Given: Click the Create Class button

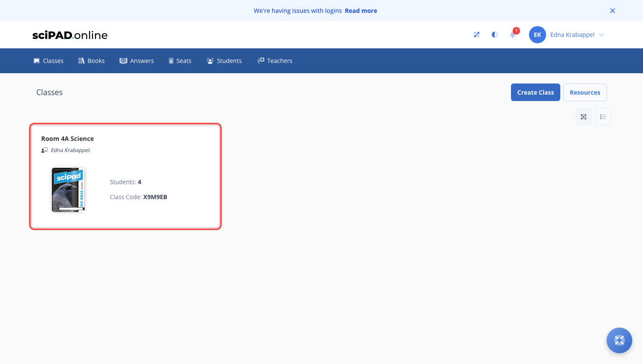Looking at the screenshot, I should (x=535, y=92).
